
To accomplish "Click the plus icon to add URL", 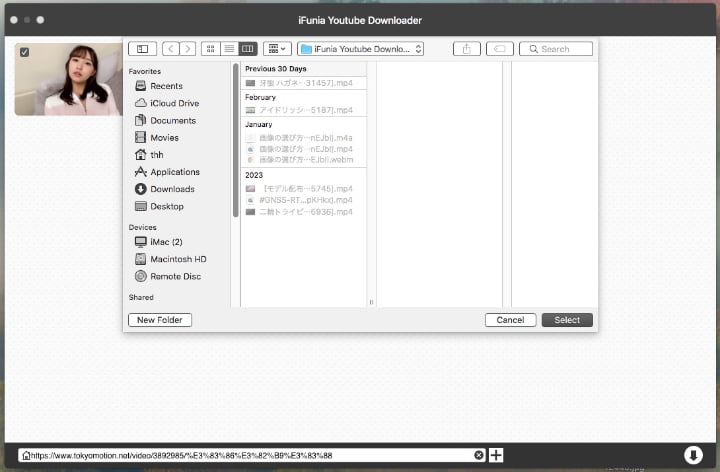I will click(496, 455).
